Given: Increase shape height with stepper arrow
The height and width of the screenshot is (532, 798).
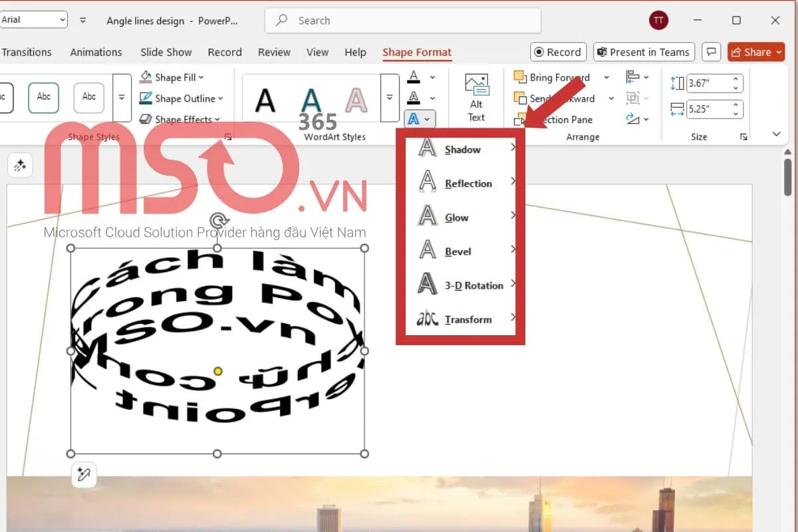Looking at the screenshot, I should [x=736, y=80].
